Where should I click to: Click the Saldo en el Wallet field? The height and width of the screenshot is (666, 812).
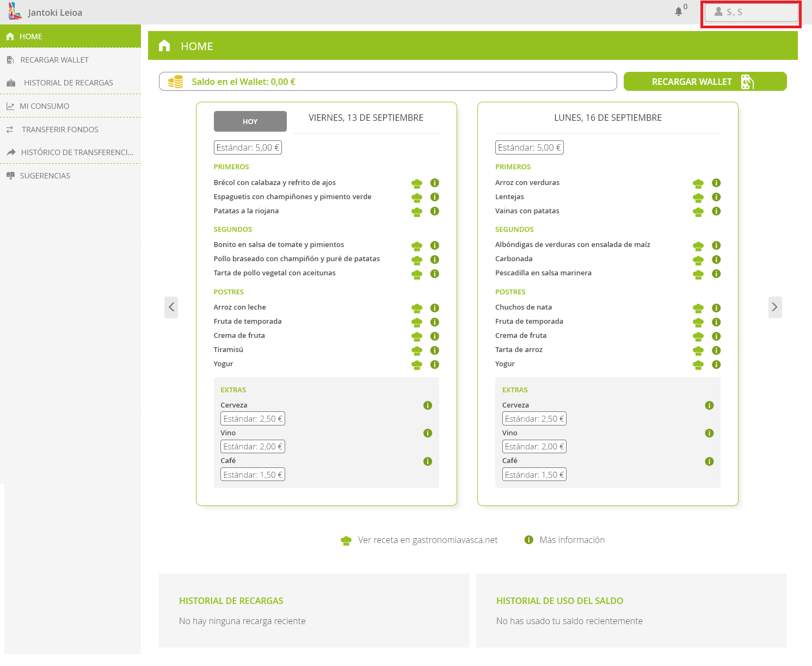point(387,82)
